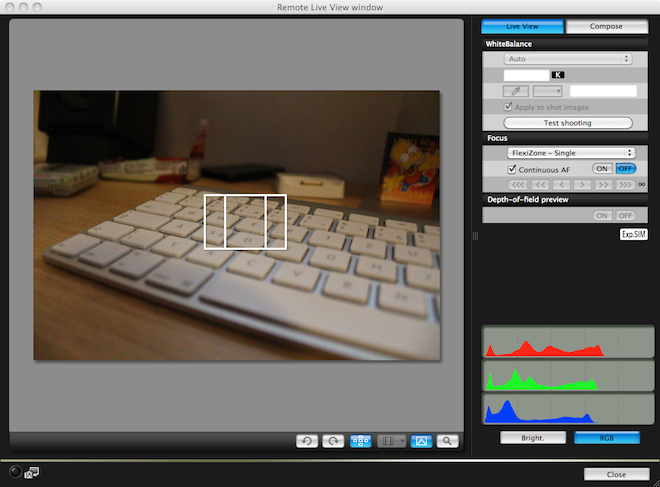Click the camera-to-computer transfer icon
Screen dimensions: 660x487
(32, 472)
